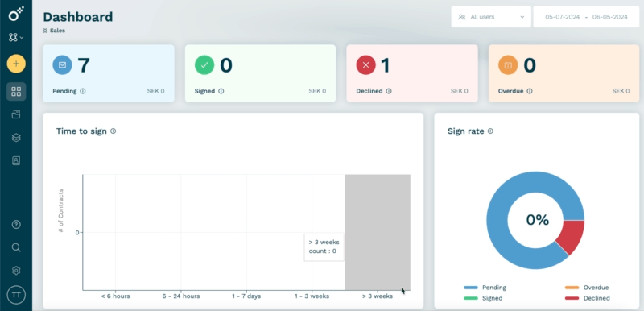This screenshot has height=311, width=644.
Task: Click the 0% sign rate value
Action: pos(538,220)
